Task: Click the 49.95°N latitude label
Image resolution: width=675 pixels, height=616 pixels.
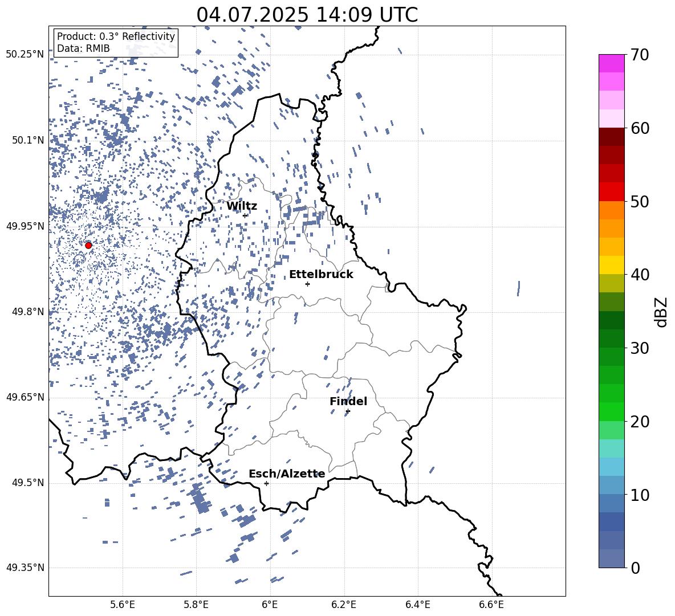Action: (25, 226)
